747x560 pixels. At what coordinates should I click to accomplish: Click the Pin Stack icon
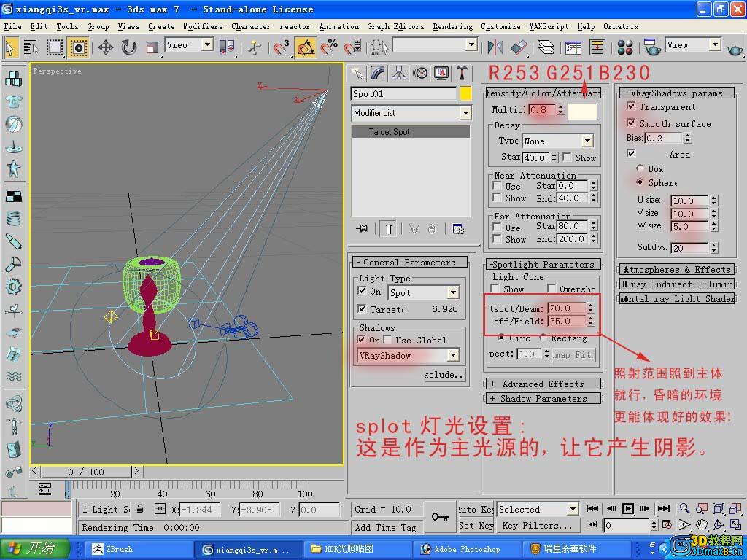(362, 229)
